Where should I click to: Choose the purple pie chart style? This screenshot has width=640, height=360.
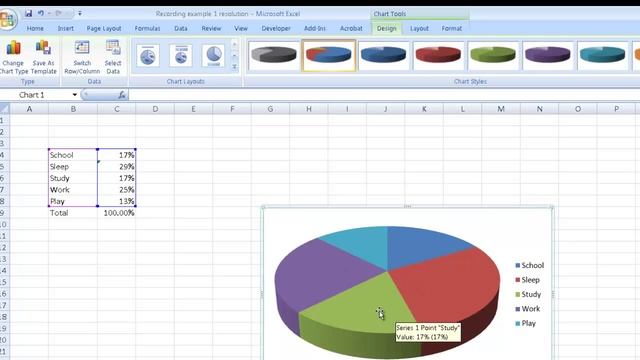(547, 55)
